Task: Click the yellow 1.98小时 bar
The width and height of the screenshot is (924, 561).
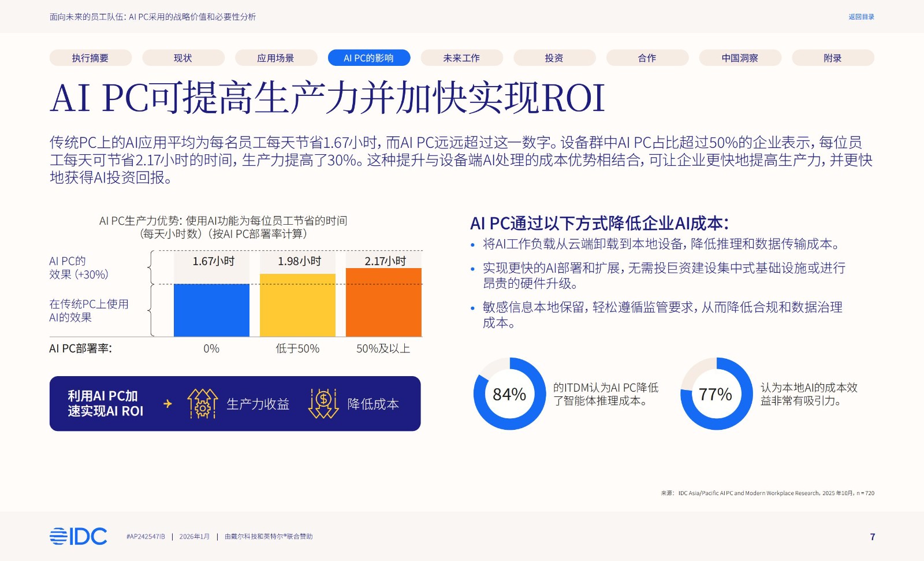Action: point(297,305)
